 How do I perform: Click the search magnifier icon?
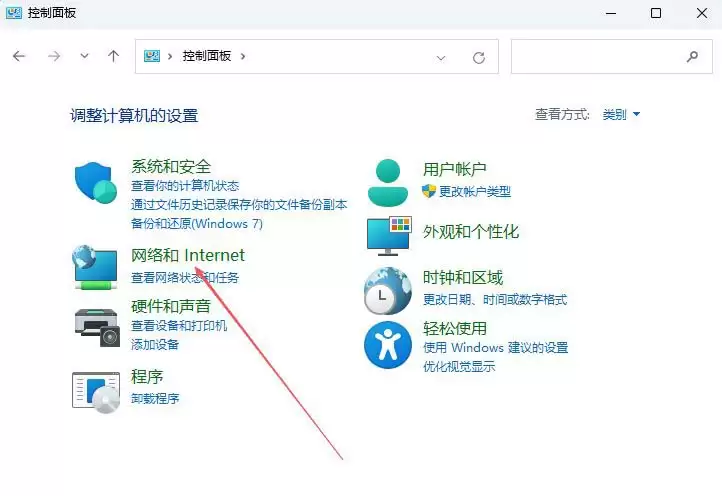[692, 57]
